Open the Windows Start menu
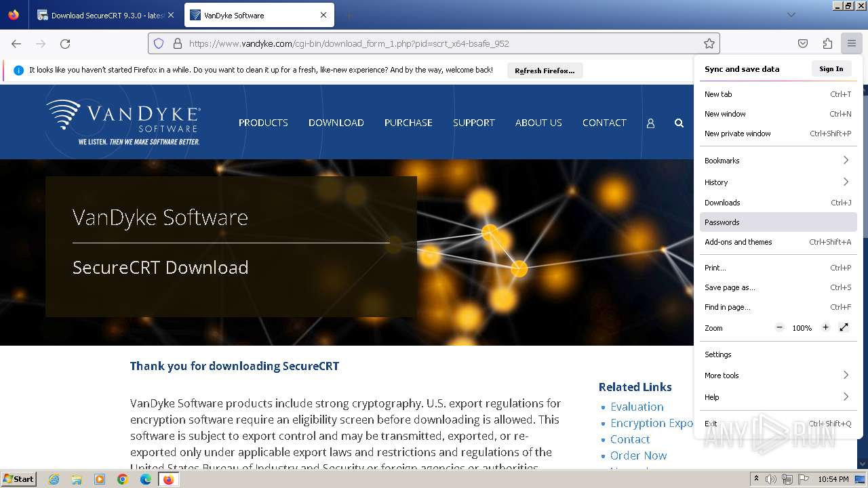 (x=19, y=479)
